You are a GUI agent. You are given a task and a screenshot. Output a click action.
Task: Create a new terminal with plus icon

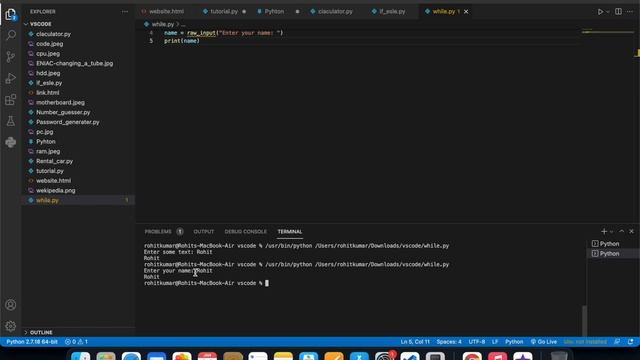604,231
